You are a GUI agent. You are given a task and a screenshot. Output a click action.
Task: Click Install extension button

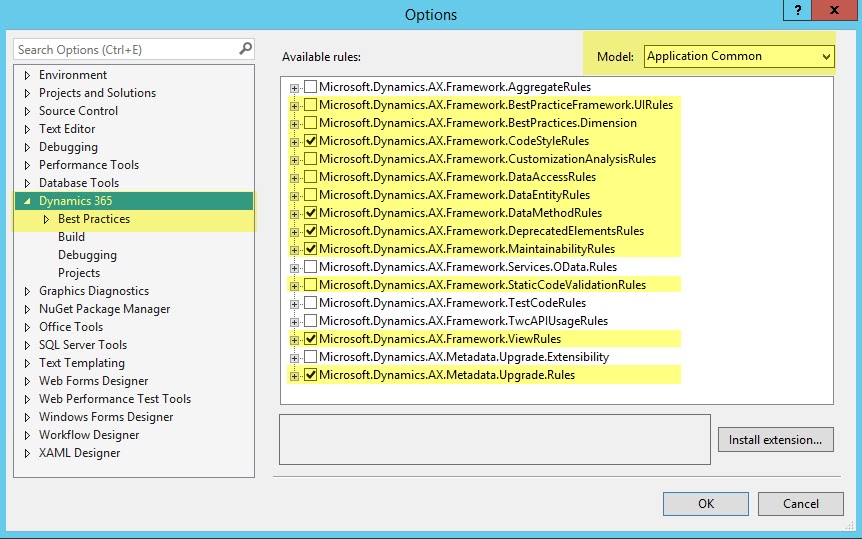point(776,440)
